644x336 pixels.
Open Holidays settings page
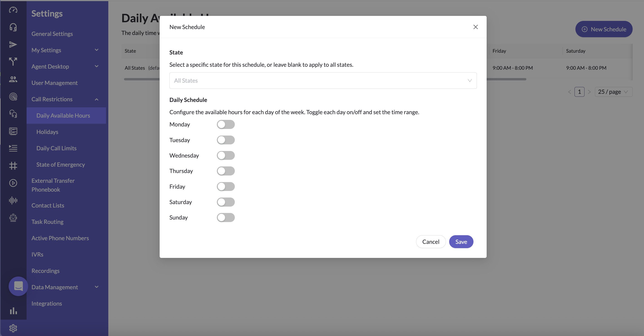click(47, 132)
